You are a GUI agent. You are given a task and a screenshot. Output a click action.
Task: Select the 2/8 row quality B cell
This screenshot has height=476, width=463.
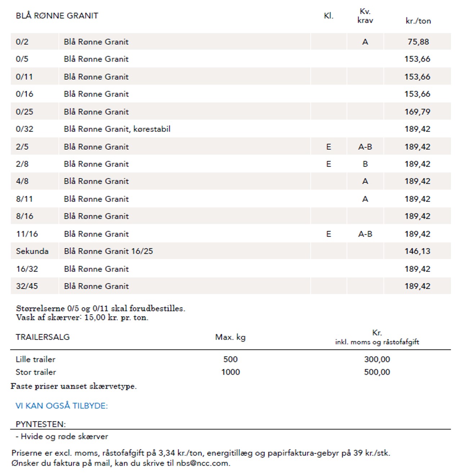[365, 164]
